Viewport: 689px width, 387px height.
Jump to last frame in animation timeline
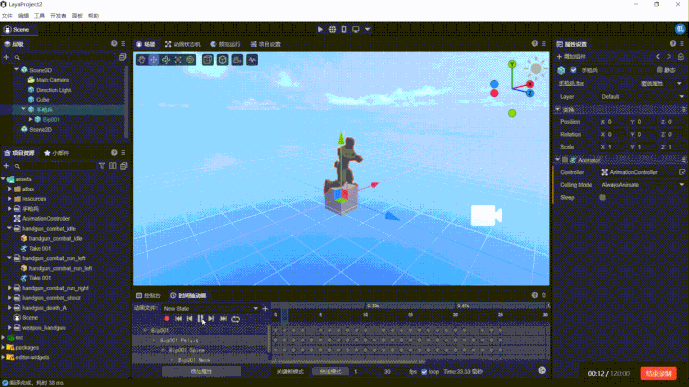(223, 318)
